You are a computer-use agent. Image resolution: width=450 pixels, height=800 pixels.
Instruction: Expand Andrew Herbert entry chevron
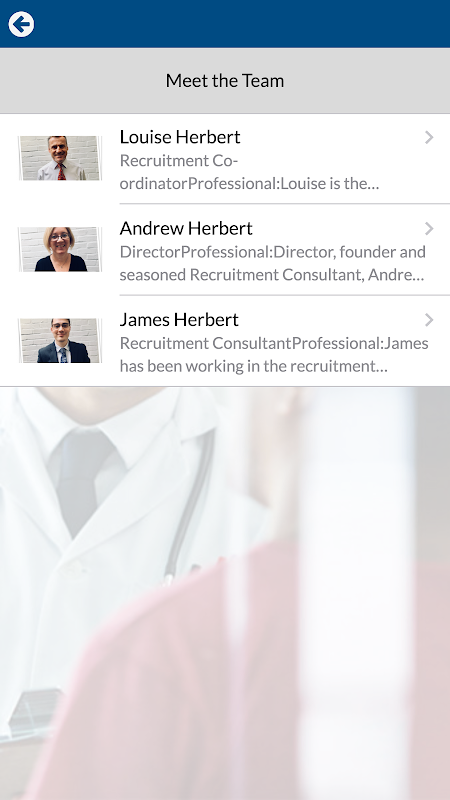(429, 229)
